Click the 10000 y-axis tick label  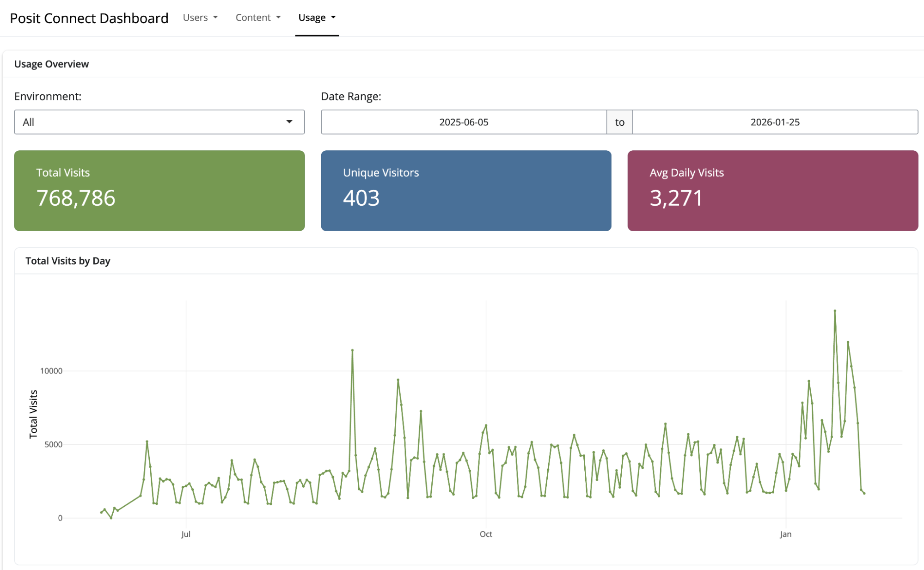(51, 371)
